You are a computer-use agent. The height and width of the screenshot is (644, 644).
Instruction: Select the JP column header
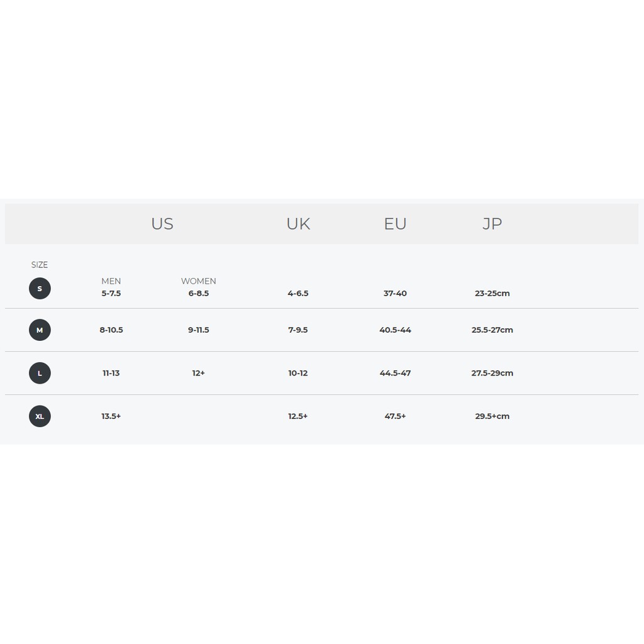[x=492, y=224]
